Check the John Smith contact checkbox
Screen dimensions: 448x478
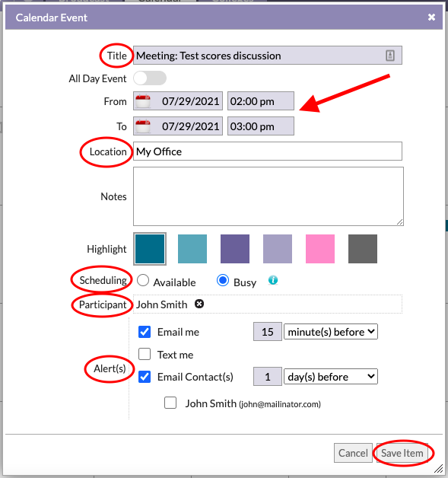(x=170, y=403)
